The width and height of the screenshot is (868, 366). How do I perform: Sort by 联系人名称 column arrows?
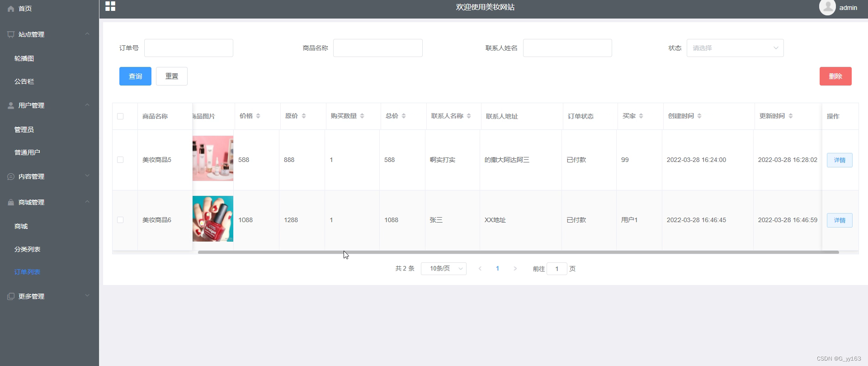469,116
